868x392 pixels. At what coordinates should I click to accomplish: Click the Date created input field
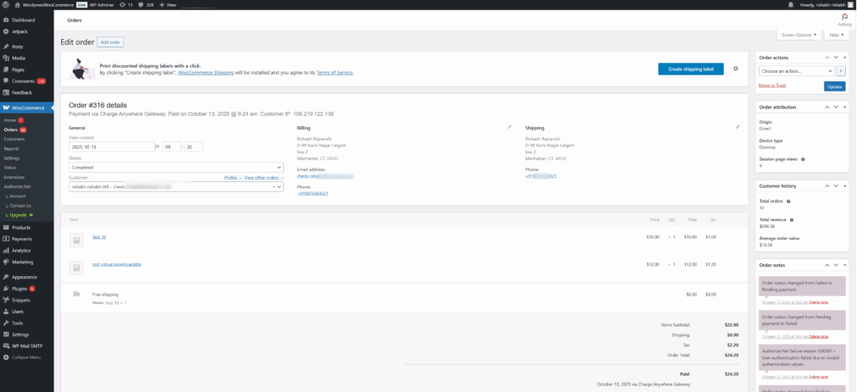111,146
